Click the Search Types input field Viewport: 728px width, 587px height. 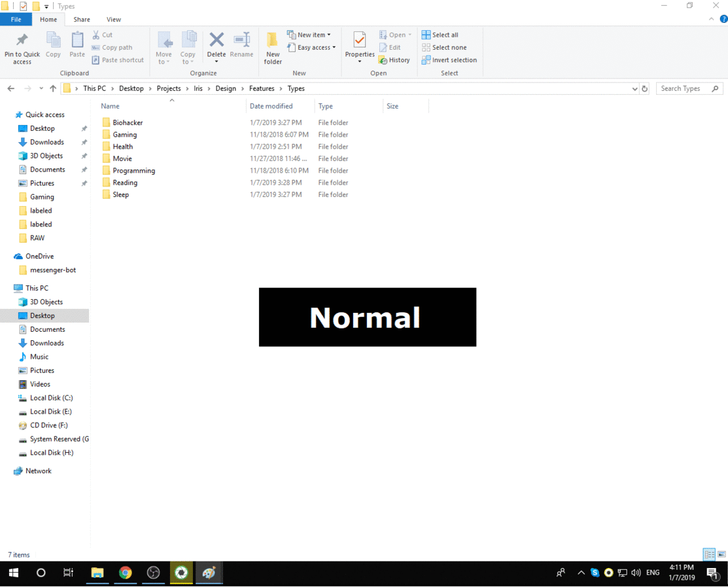(684, 88)
